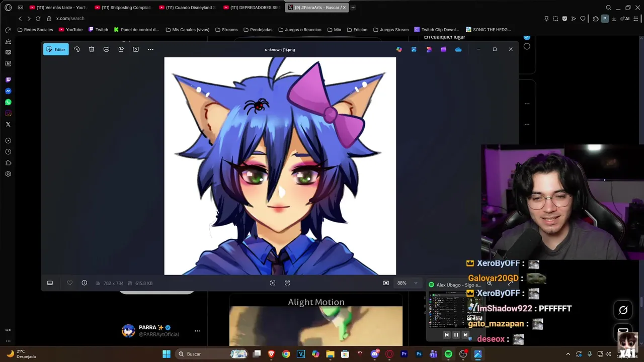Open Juegos Stream bookmark folder
The height and width of the screenshot is (362, 644).
tap(390, 30)
